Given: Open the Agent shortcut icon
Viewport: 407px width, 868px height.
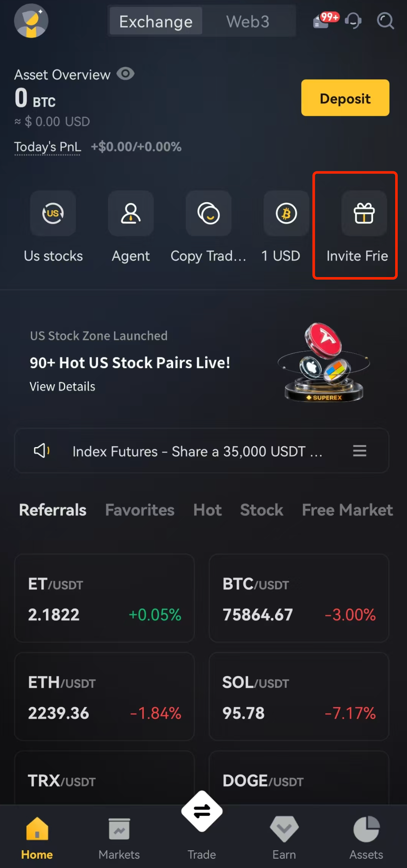Looking at the screenshot, I should pyautogui.click(x=131, y=213).
